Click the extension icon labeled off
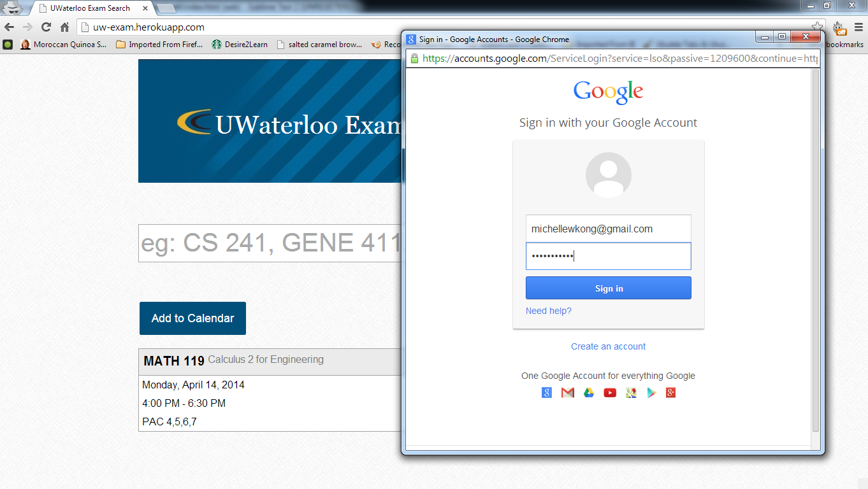Viewport: 868px width, 489px height. point(840,27)
